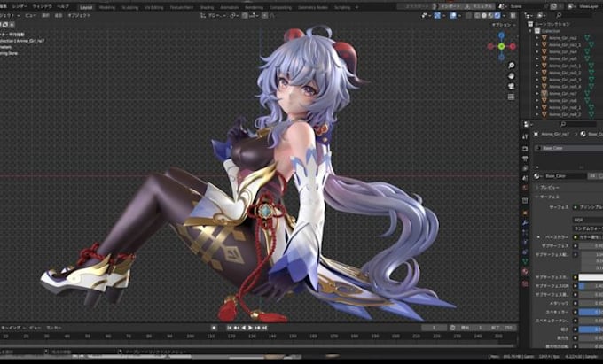Toggle camera view with the camera icon
The height and width of the screenshot is (364, 603).
click(x=511, y=87)
